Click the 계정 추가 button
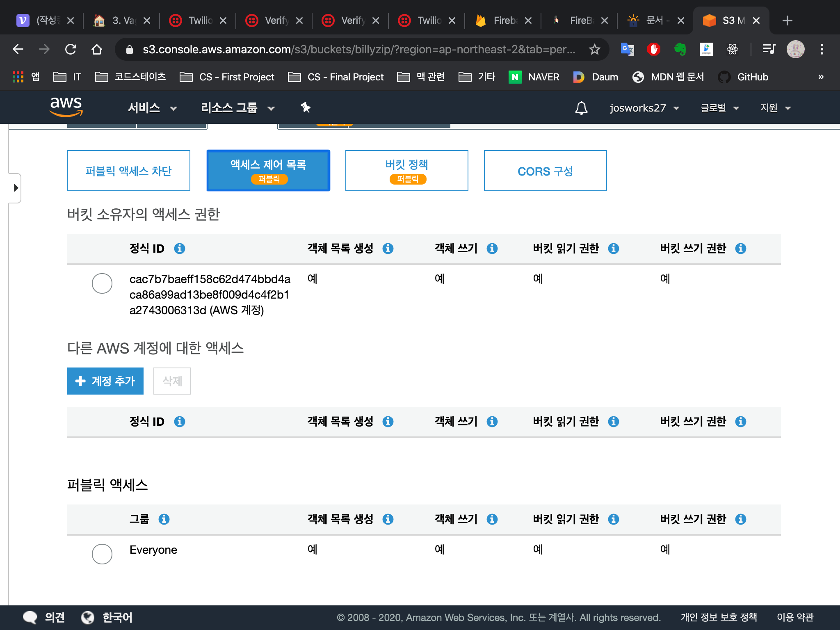This screenshot has height=630, width=840. (x=105, y=381)
